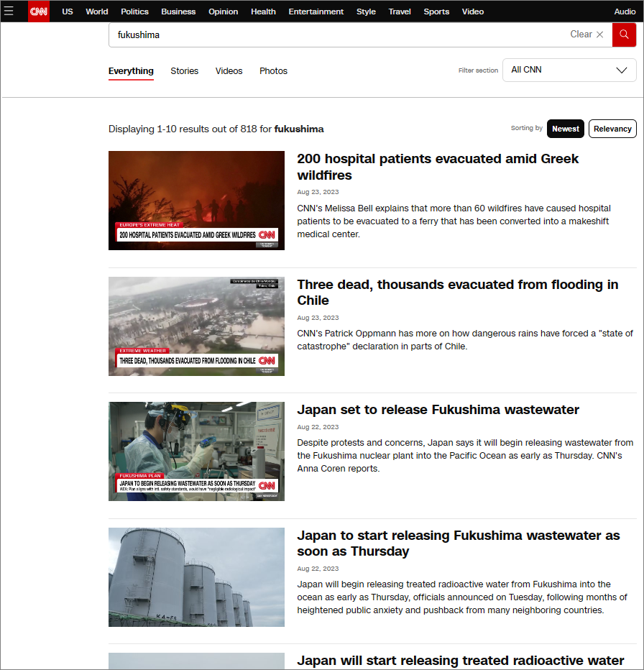Open 'Japan set to release Fukushima wastewater' headline
Screen dimensions: 644x670
(438, 409)
